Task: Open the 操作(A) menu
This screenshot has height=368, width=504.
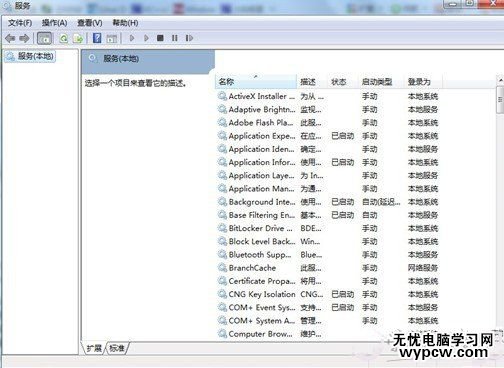Action: (x=54, y=23)
